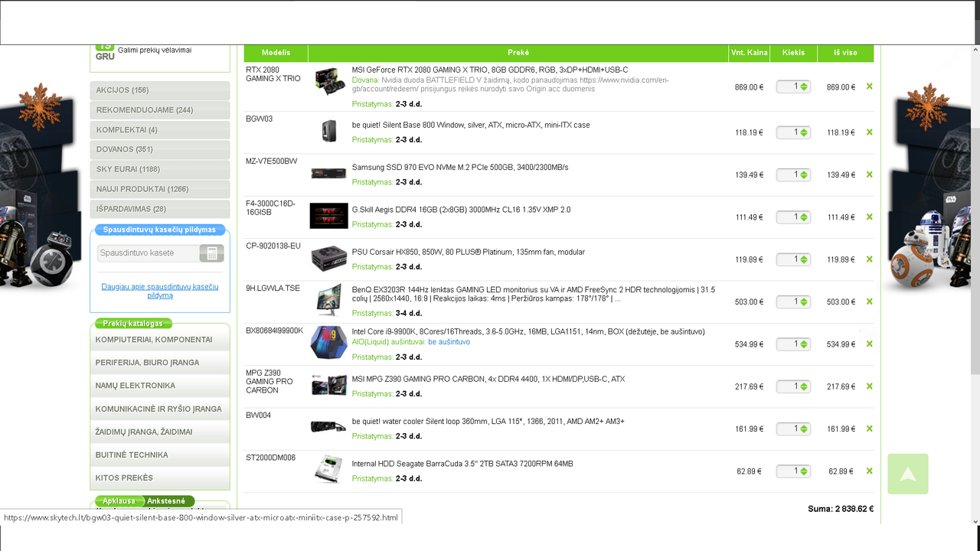
Task: Open KOMPLEKTAI (4) category
Action: pyautogui.click(x=160, y=130)
